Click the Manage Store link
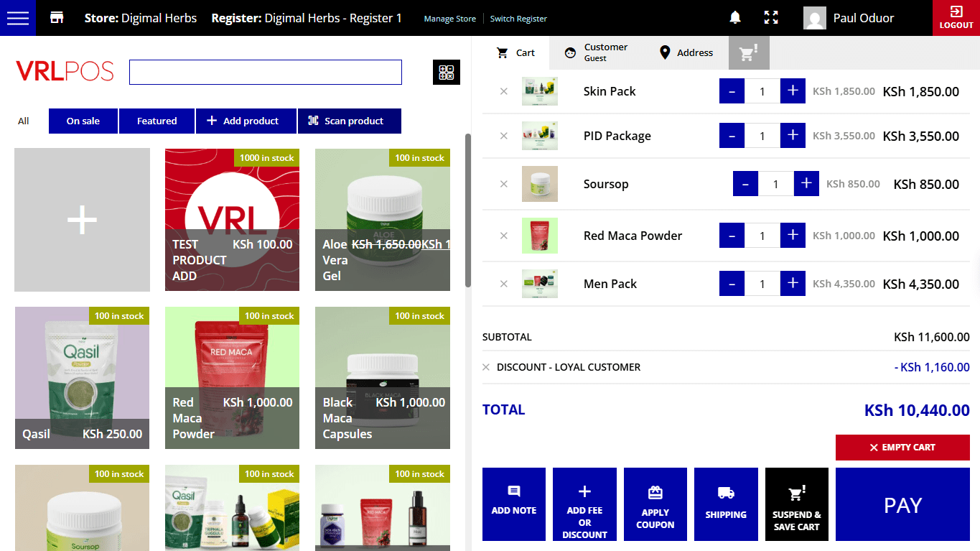Screen dimensions: 980x551 449,19
